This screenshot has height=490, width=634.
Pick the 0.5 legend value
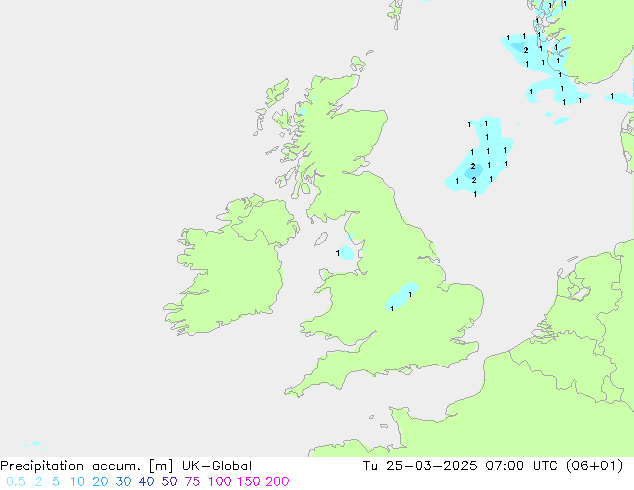(16, 482)
